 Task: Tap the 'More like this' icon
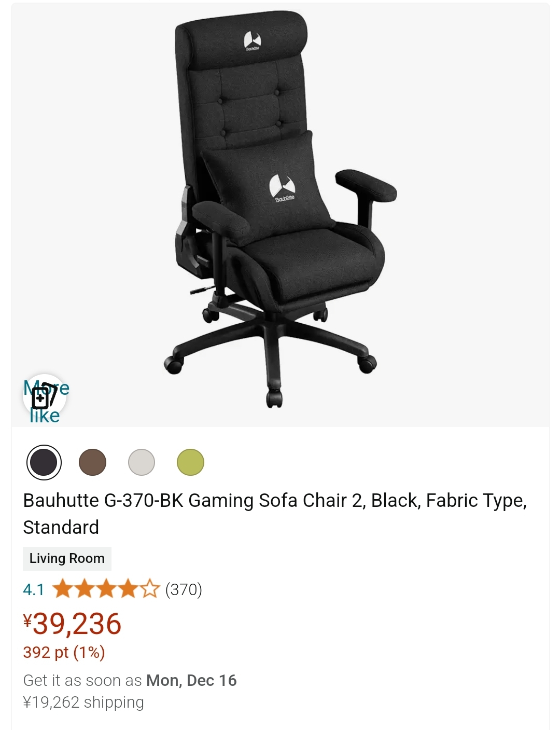point(45,396)
